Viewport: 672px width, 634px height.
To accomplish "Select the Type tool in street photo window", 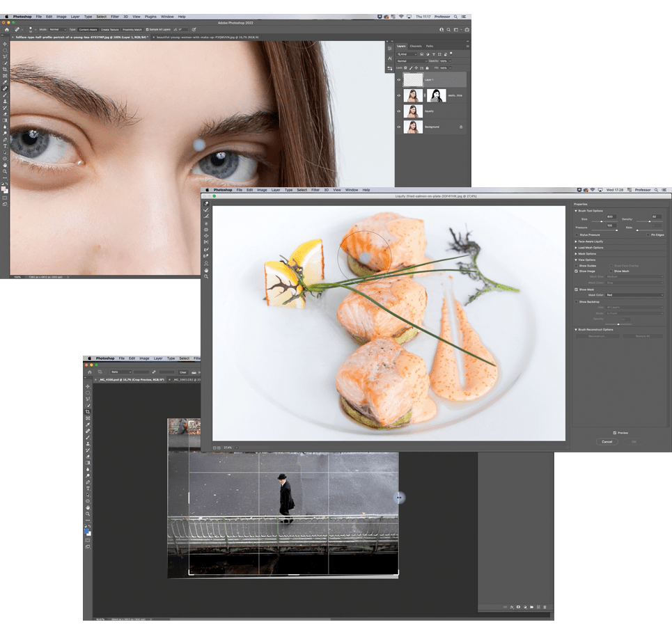I will coord(88,489).
